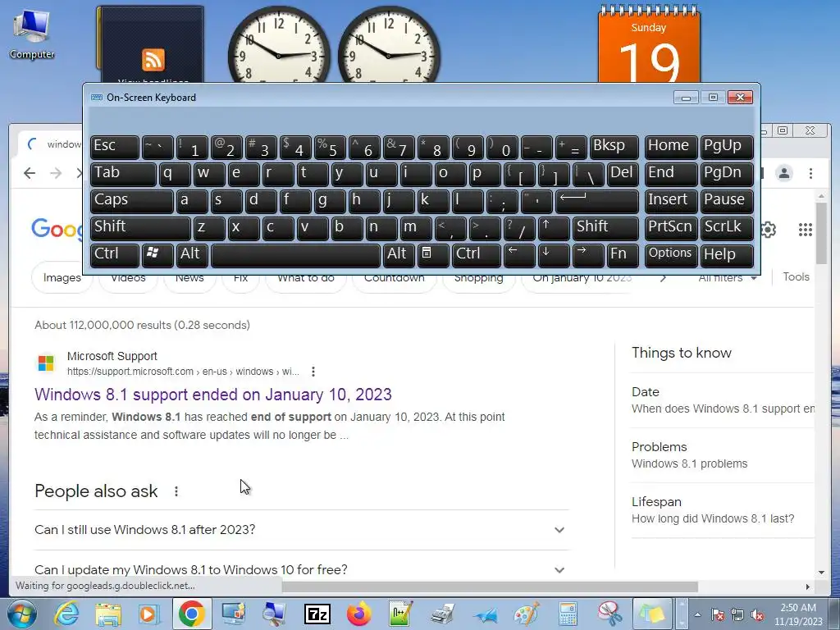Screen dimensions: 840x630
Task: Open the Lifespan 'Things to know' item
Action: pyautogui.click(x=723, y=510)
